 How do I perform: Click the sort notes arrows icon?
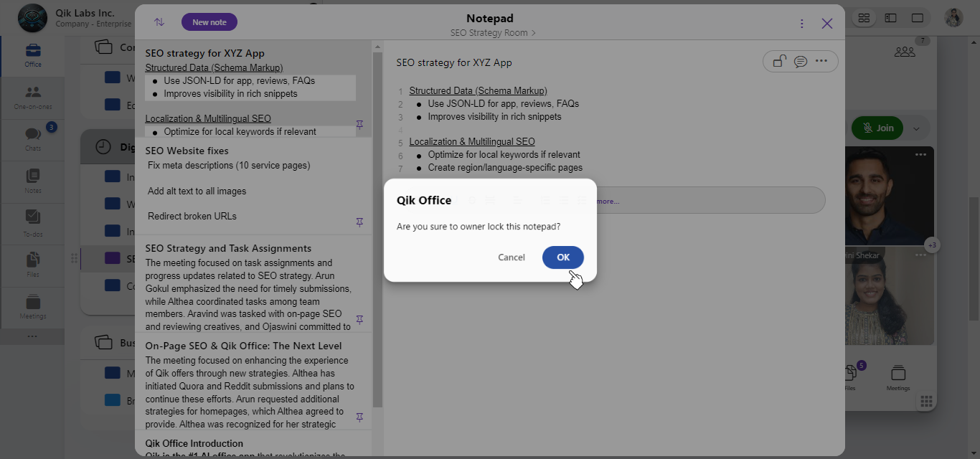pyautogui.click(x=159, y=22)
